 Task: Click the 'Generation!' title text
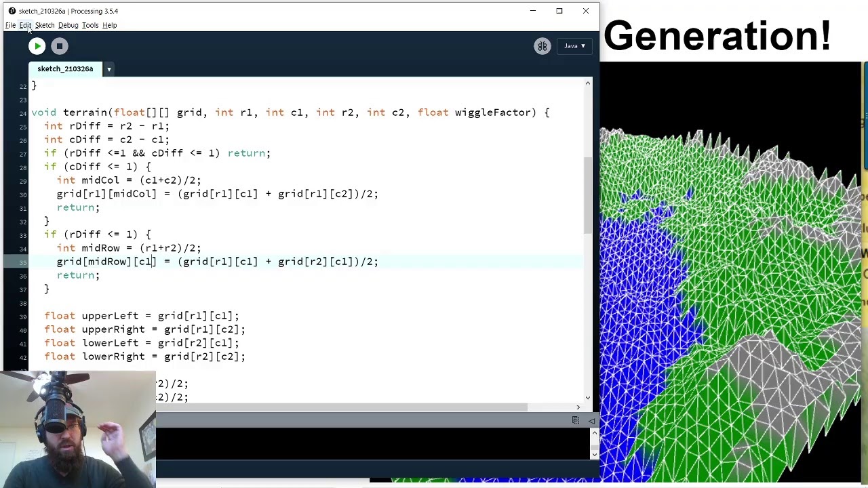717,37
